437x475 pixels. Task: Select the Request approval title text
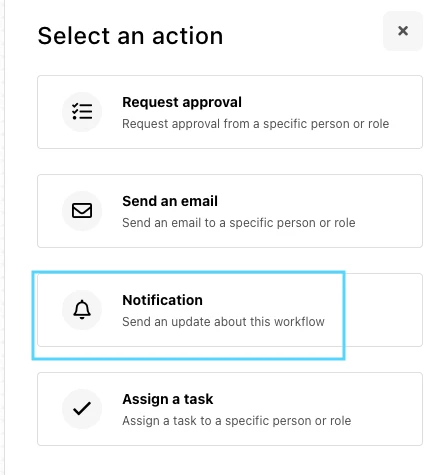click(x=182, y=102)
